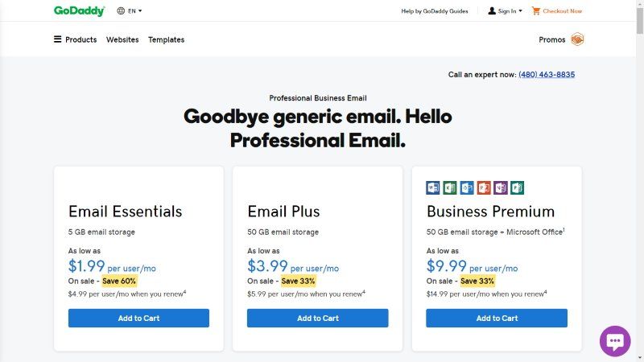Add Email Essentials to cart
This screenshot has height=362, width=644.
tap(138, 318)
